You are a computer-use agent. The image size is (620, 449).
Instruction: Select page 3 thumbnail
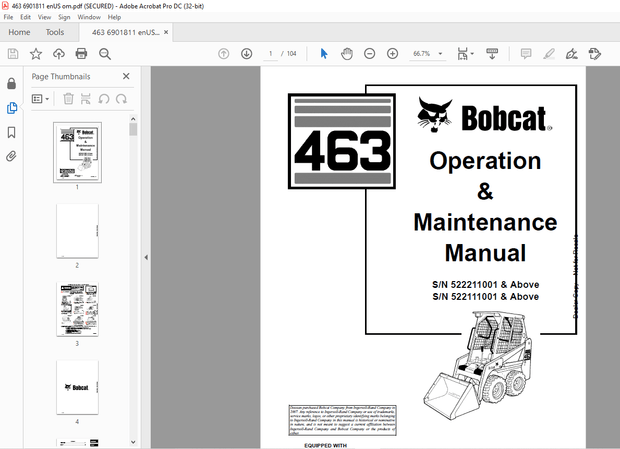click(78, 309)
